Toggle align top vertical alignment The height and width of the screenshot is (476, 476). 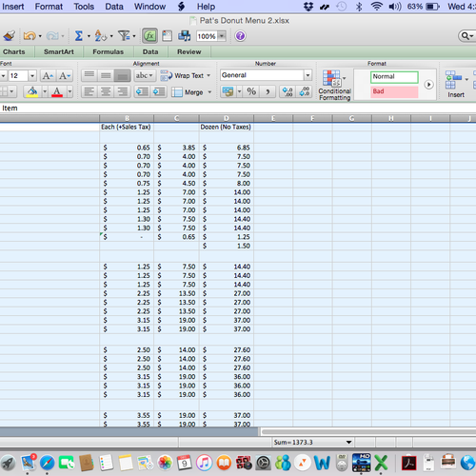89,75
